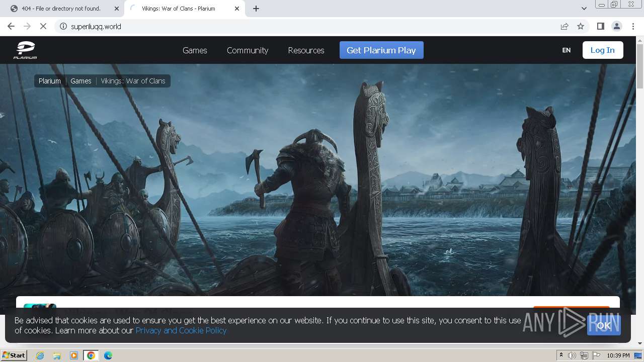This screenshot has height=362, width=644.
Task: Click the 10:39 PM clock
Action: coord(618,355)
